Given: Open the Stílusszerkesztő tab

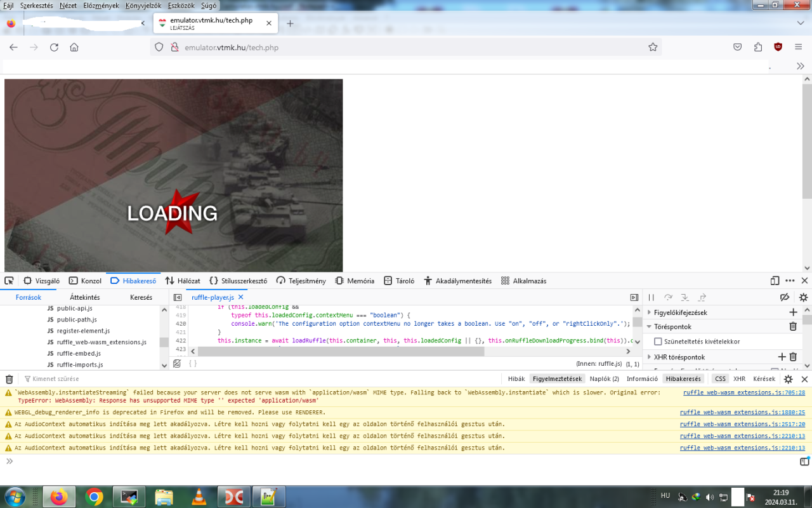Looking at the screenshot, I should [238, 281].
